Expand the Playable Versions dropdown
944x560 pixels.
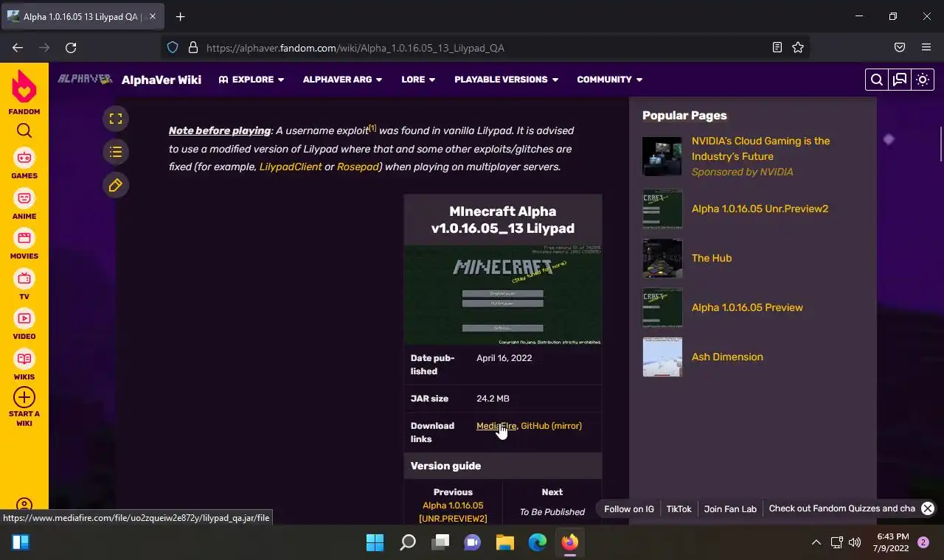pos(506,80)
